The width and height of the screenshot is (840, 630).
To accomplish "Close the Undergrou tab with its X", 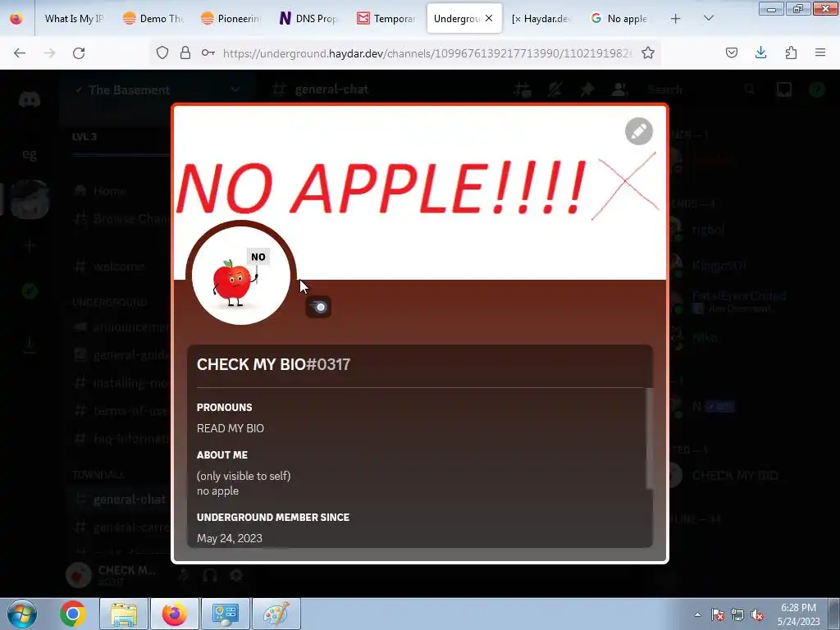I will tap(489, 18).
